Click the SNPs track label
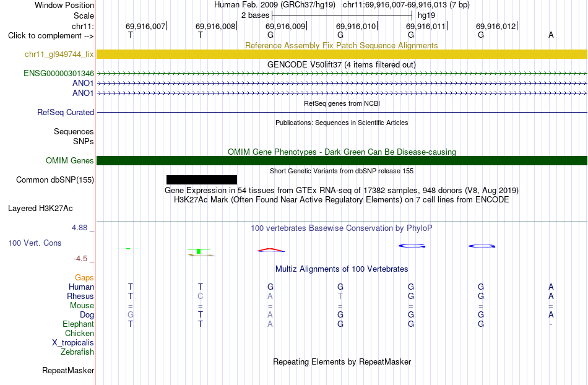588x385 pixels. [84, 141]
